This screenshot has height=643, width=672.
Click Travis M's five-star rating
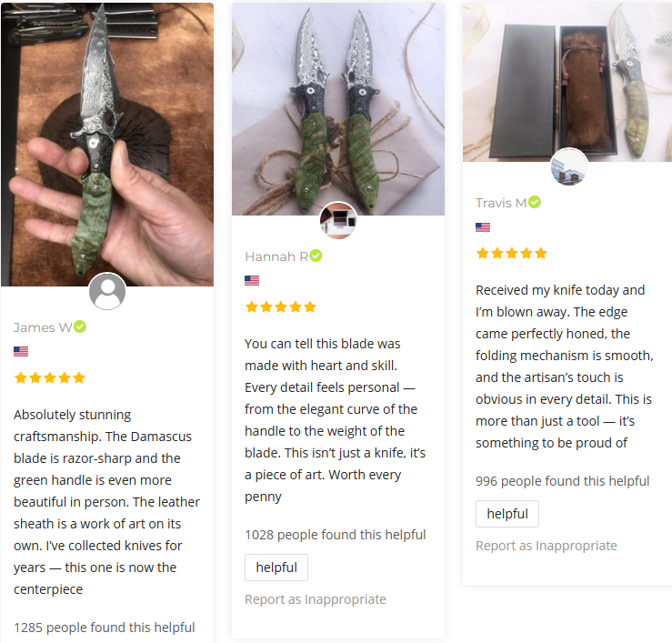[512, 254]
